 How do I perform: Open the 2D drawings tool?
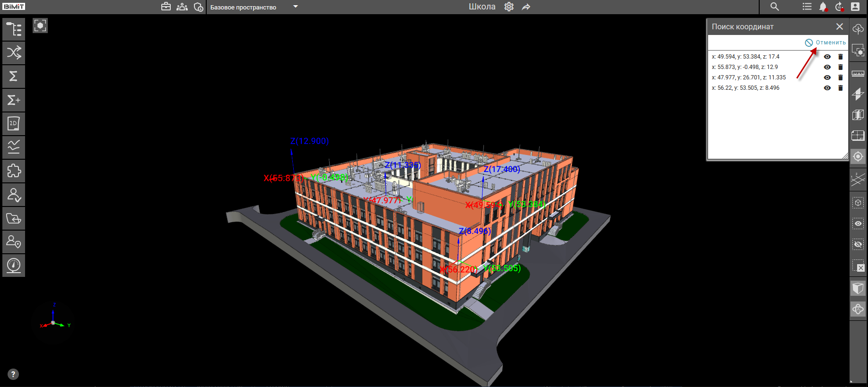tap(14, 124)
